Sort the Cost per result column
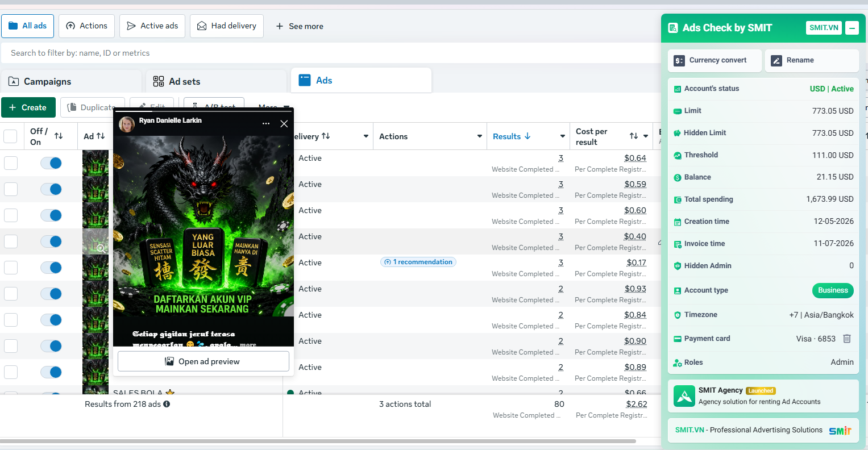 point(634,136)
